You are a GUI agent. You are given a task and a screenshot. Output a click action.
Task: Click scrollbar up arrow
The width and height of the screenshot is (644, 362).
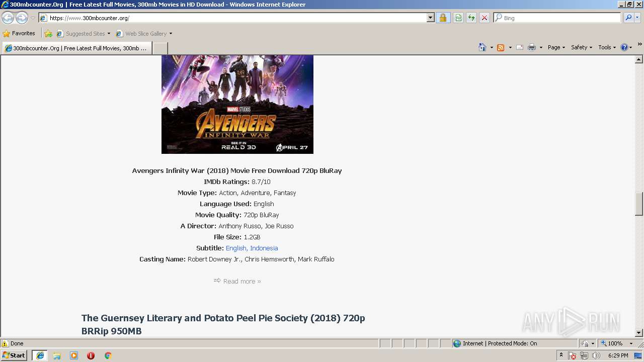click(639, 59)
